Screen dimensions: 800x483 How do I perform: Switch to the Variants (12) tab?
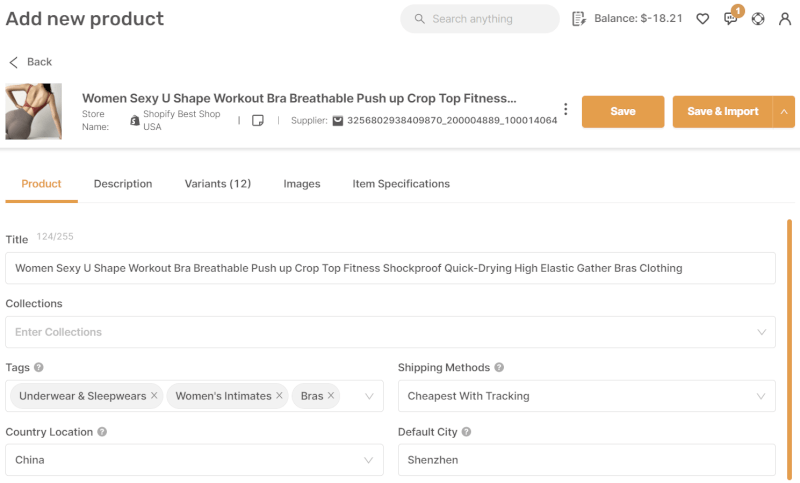point(218,184)
